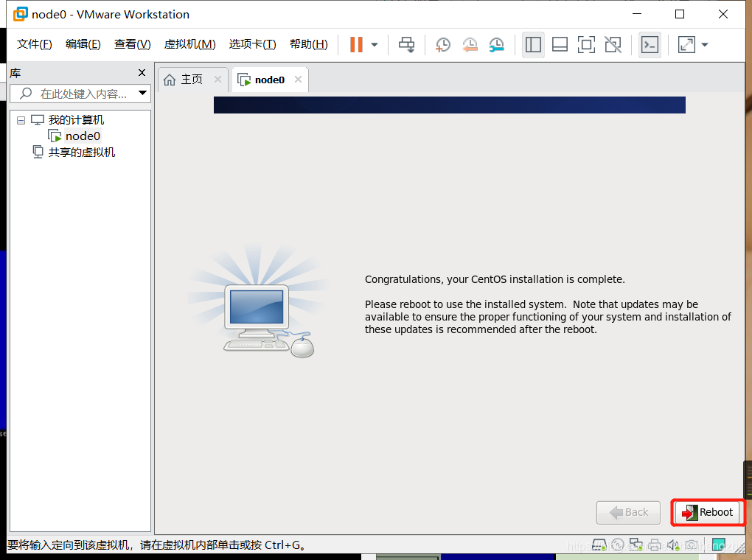This screenshot has width=752, height=560.
Task: Open display stretch options dropdown arrow
Action: coord(705,45)
